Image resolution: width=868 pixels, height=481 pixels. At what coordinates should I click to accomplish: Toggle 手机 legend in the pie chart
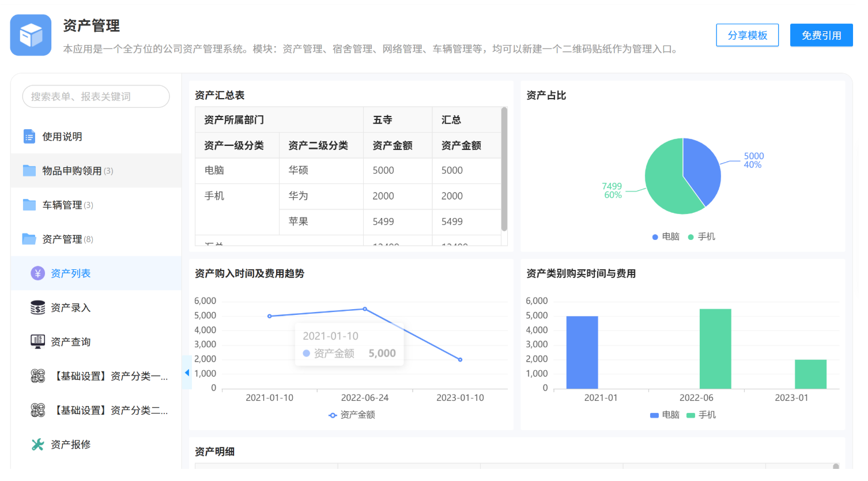click(701, 236)
